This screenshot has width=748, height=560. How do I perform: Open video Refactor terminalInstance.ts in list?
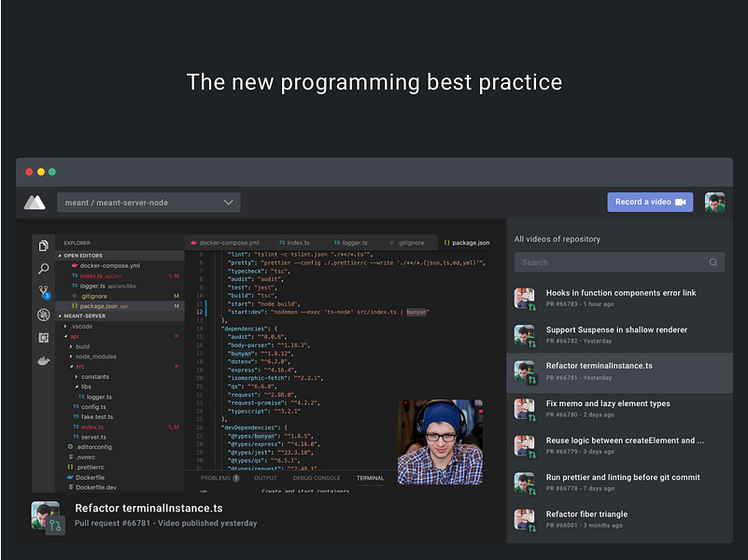coord(619,372)
